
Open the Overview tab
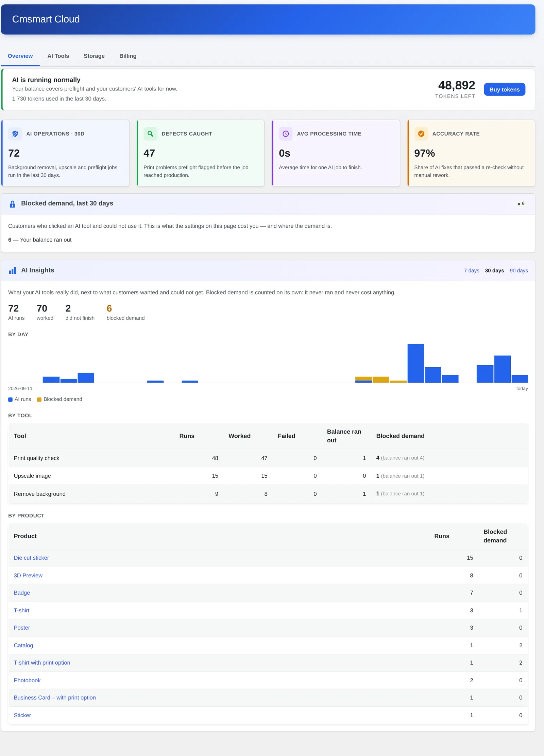coord(20,56)
